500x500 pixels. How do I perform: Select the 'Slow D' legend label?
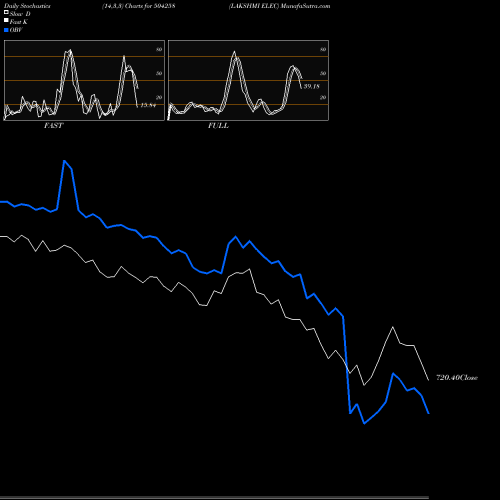(20, 14)
